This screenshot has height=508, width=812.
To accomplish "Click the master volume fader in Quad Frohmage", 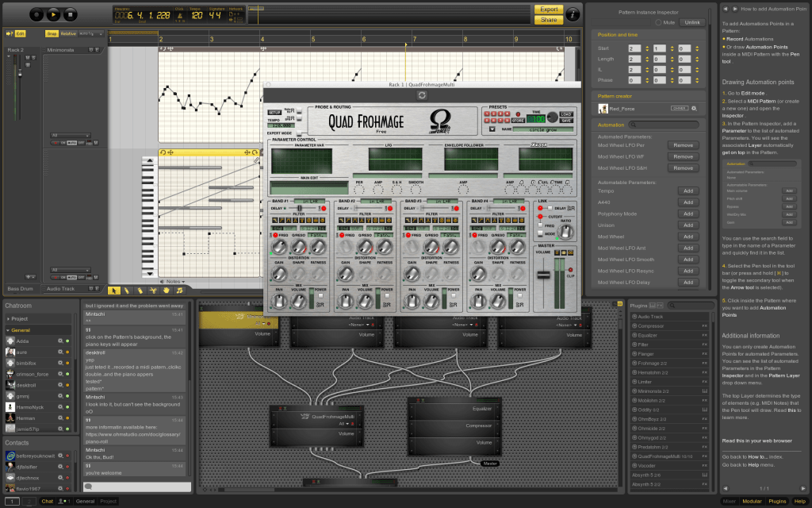I will (542, 274).
